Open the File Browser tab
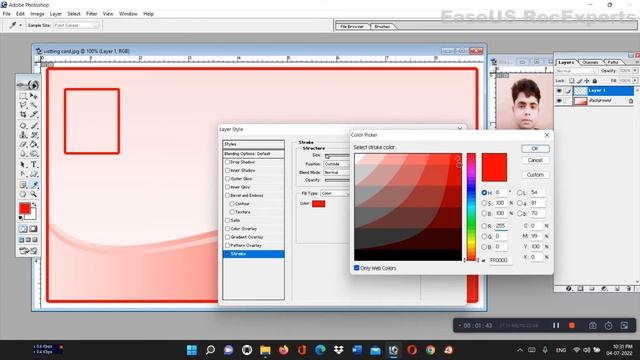640x360 pixels. pyautogui.click(x=352, y=26)
